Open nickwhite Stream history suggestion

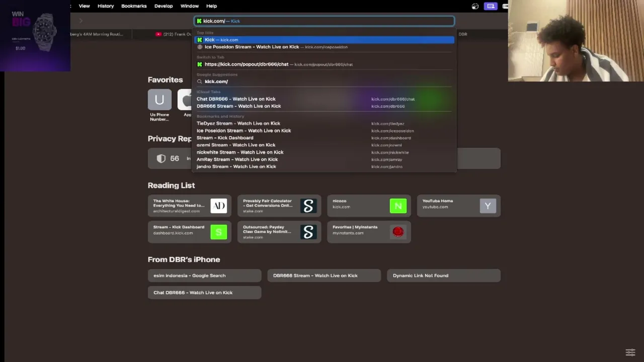click(325, 152)
